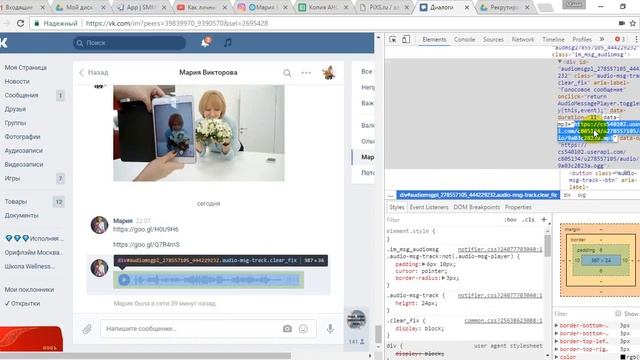The width and height of the screenshot is (640, 360).
Task: Expand border-bottom first computed property
Action: point(556,326)
